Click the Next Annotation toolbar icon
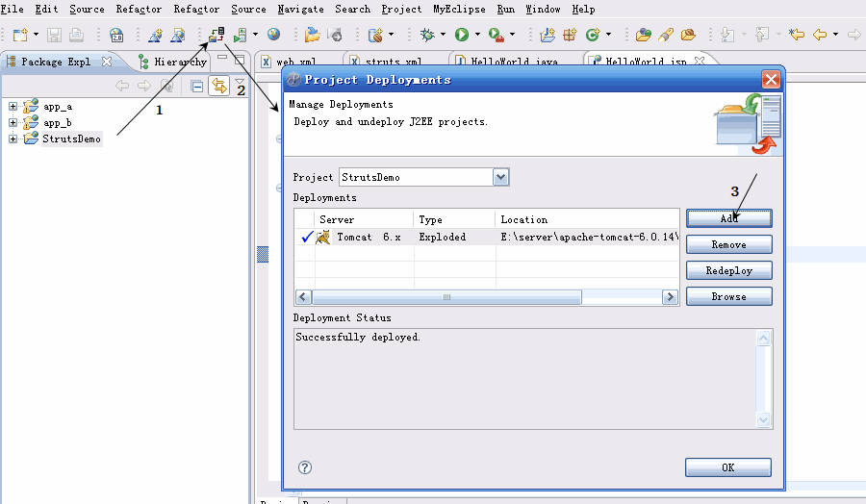Screen dimensions: 866x504 coord(728,36)
